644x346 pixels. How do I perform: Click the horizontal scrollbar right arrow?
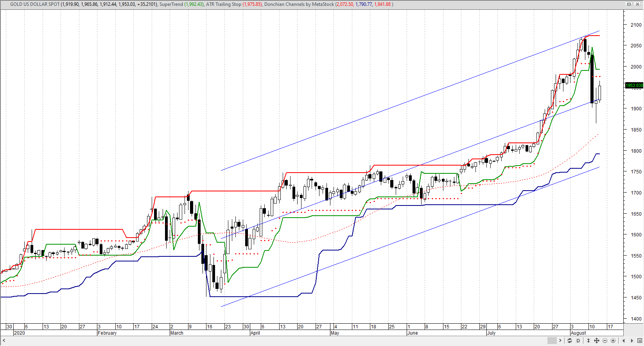561,341
